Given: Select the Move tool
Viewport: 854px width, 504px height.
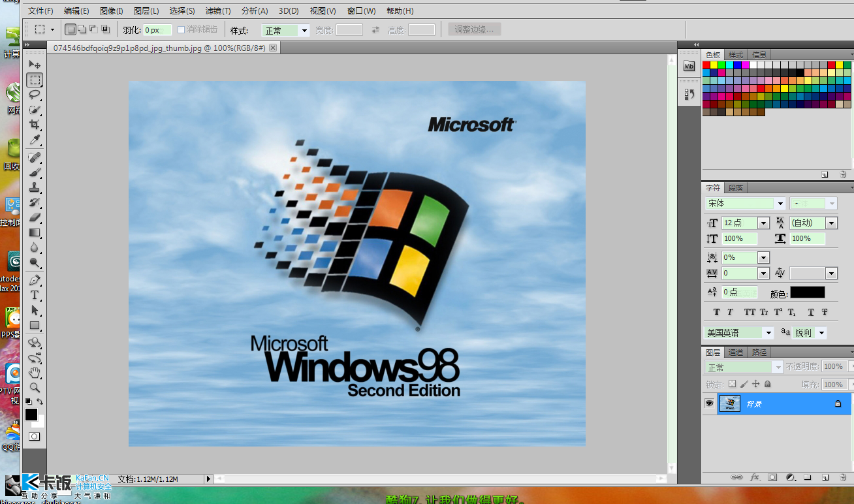Looking at the screenshot, I should click(35, 64).
